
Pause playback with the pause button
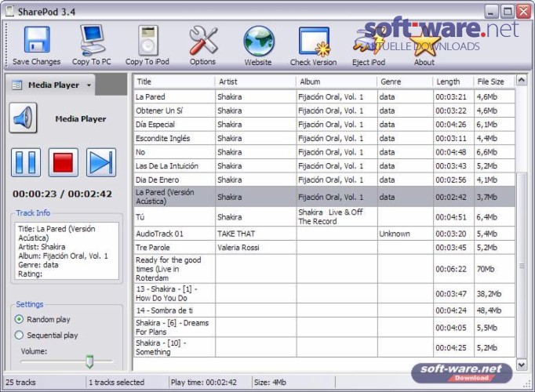(x=26, y=162)
